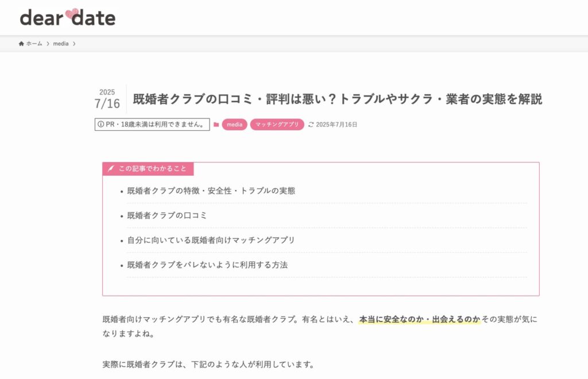The width and height of the screenshot is (588, 379).
Task: Click the update refresh icon beside date
Action: (x=311, y=125)
